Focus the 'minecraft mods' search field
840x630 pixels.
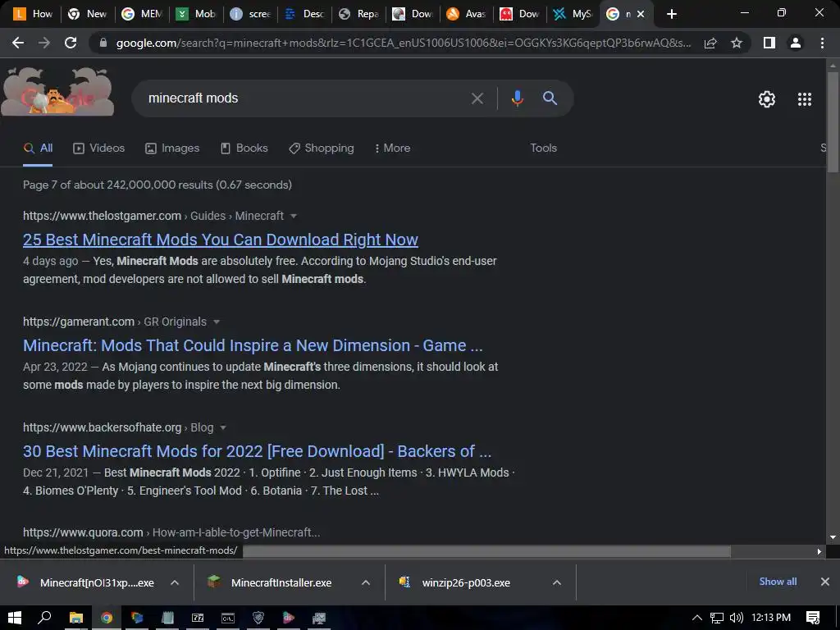(x=305, y=98)
